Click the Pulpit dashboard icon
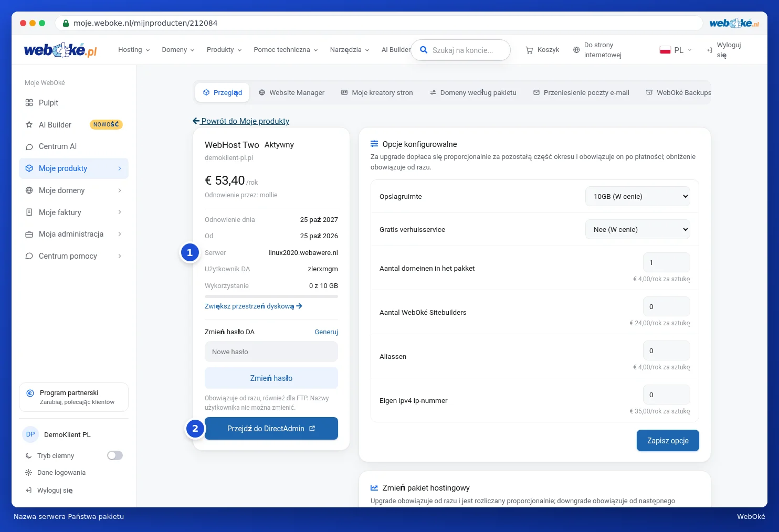 29,103
